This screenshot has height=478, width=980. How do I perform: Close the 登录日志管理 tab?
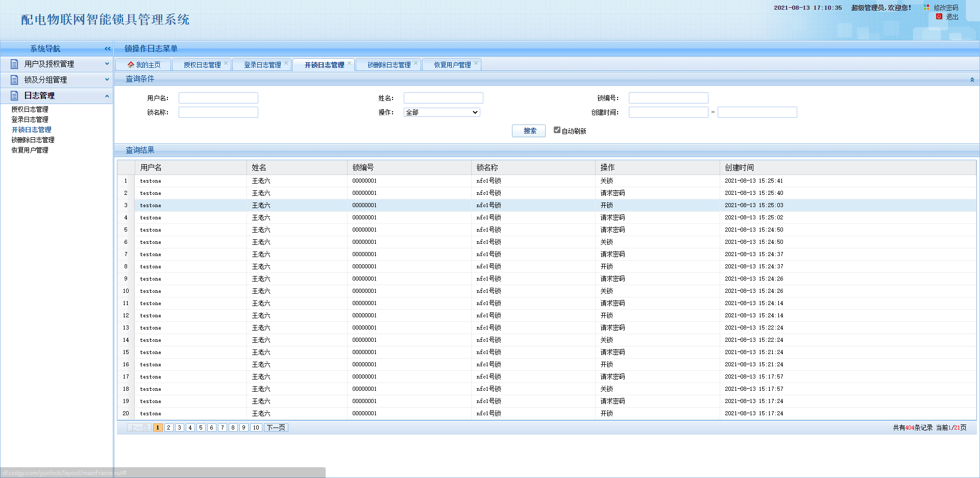point(286,63)
